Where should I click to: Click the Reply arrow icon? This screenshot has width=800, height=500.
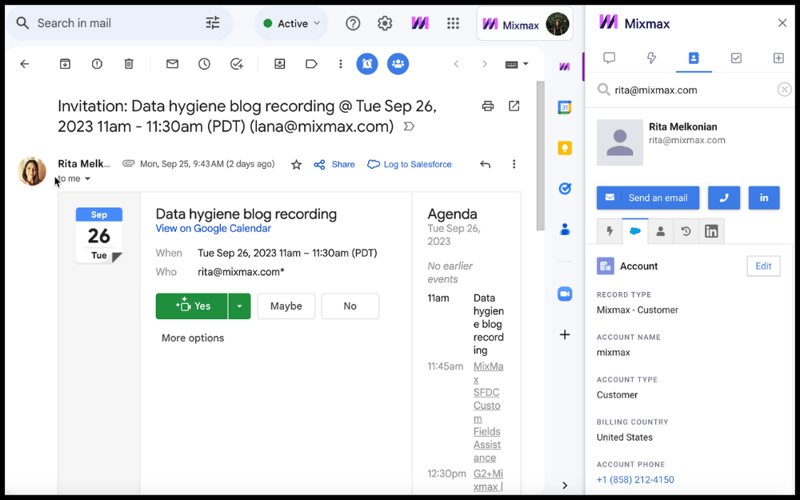485,165
